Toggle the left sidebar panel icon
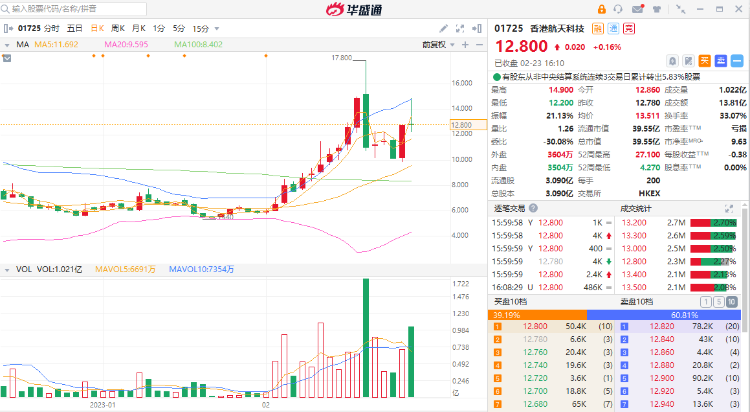 click(8, 29)
